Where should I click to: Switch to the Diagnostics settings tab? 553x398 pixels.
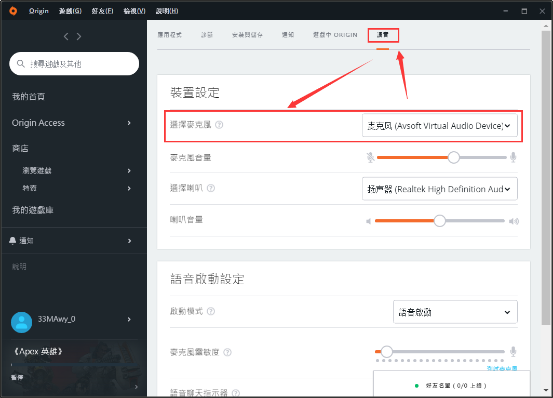coord(207,35)
